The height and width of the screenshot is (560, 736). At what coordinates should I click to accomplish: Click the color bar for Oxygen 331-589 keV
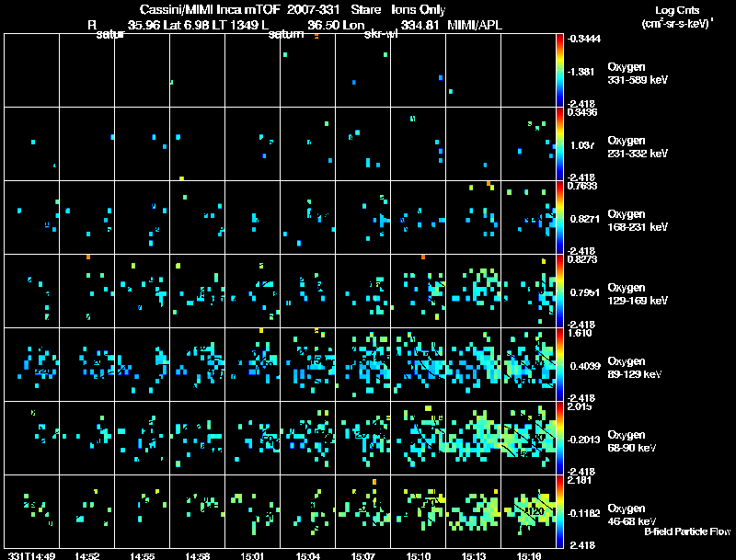click(x=560, y=70)
